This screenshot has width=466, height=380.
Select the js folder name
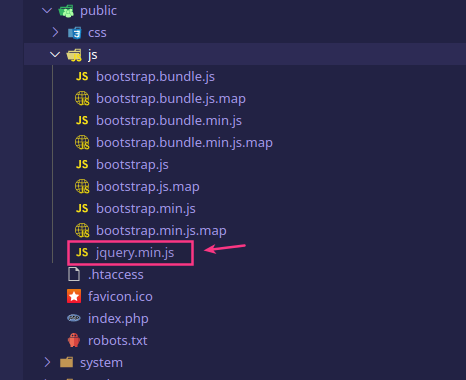93,55
